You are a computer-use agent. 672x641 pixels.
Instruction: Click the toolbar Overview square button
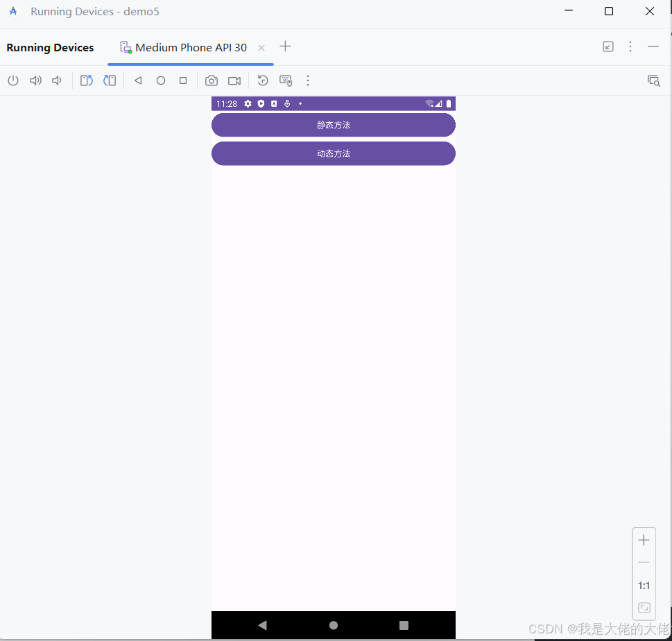coord(183,80)
